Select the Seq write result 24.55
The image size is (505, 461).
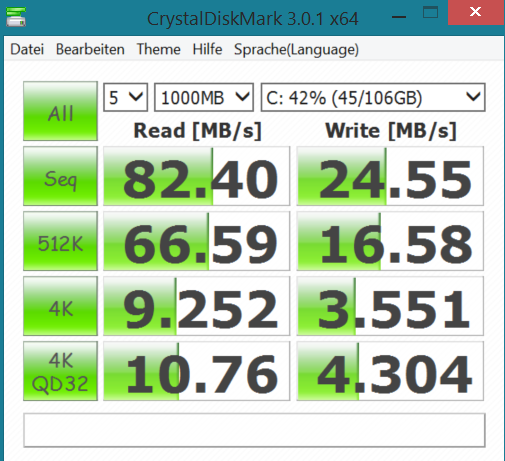pos(390,176)
